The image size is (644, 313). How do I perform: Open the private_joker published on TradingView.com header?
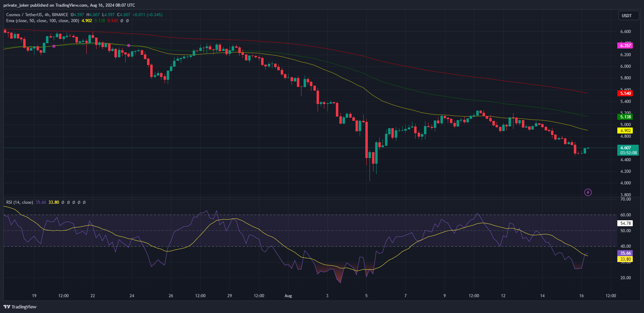coord(69,5)
